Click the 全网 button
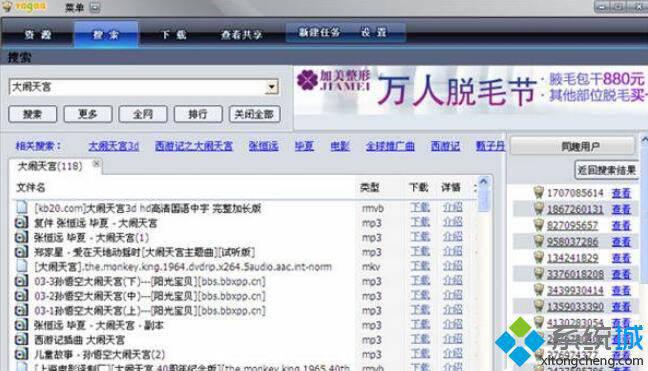The width and height of the screenshot is (648, 371). 143,114
